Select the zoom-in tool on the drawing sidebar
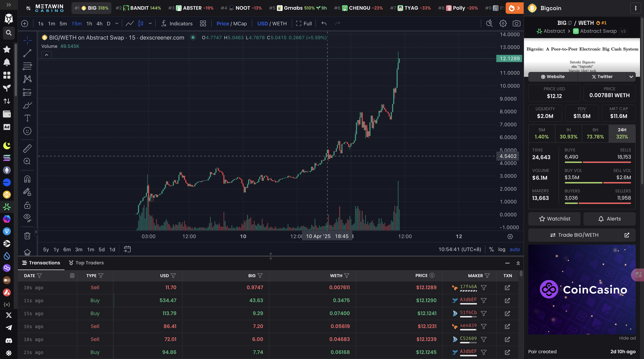 pyautogui.click(x=27, y=161)
